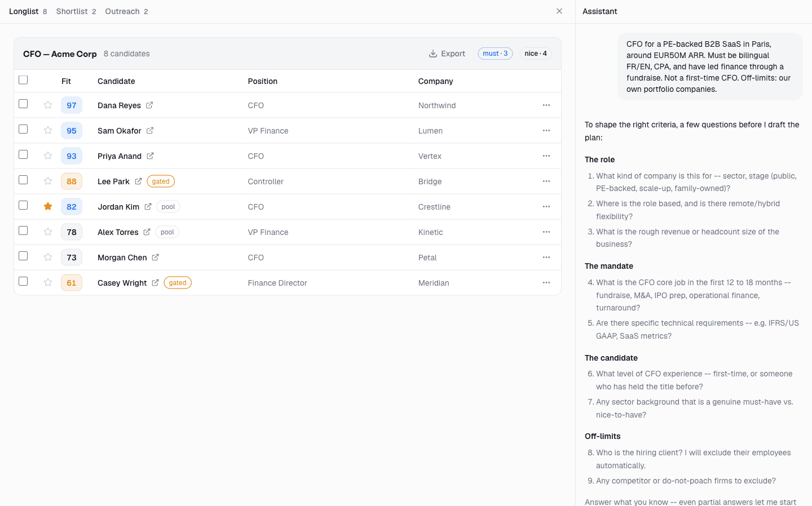This screenshot has height=506, width=812.
Task: Open Priya Anand external profile link
Action: click(x=150, y=156)
